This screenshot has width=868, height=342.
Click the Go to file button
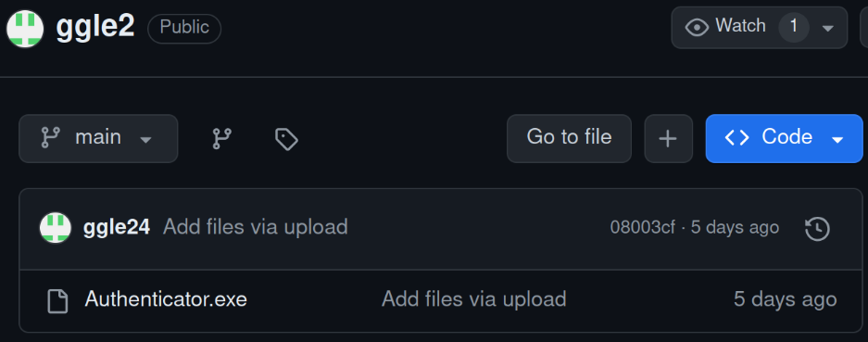click(569, 139)
